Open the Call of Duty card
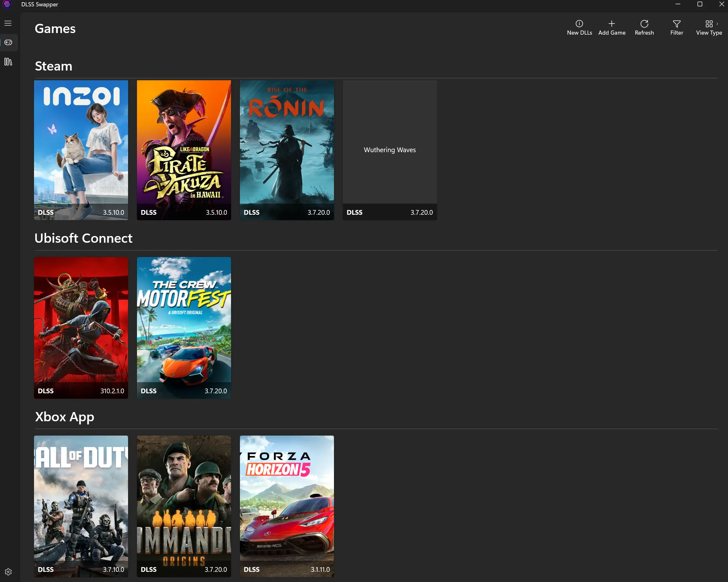 click(81, 506)
